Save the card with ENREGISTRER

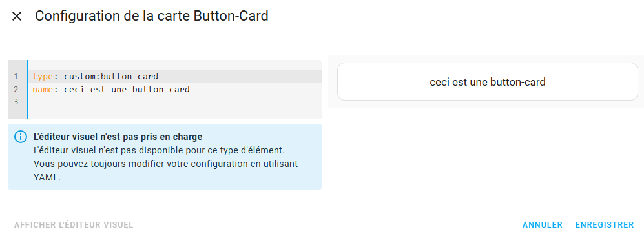tap(605, 225)
